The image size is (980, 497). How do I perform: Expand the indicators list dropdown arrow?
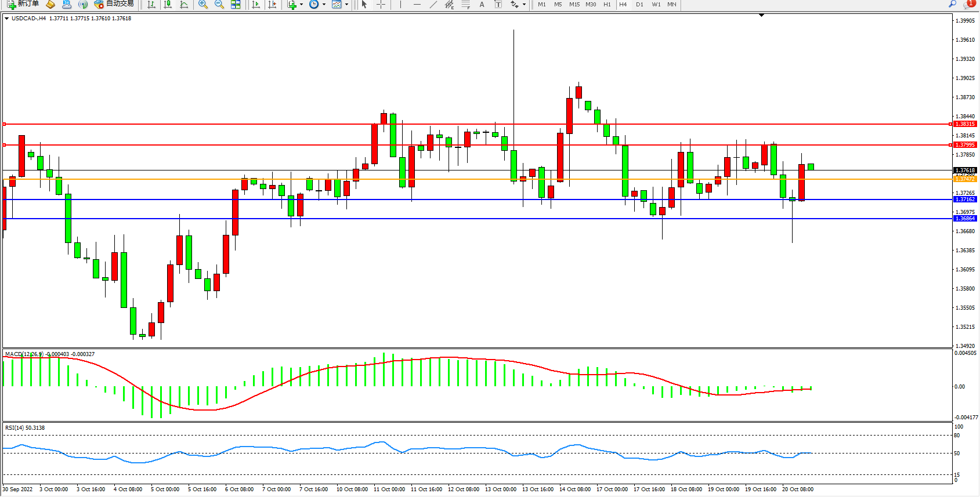coord(301,5)
